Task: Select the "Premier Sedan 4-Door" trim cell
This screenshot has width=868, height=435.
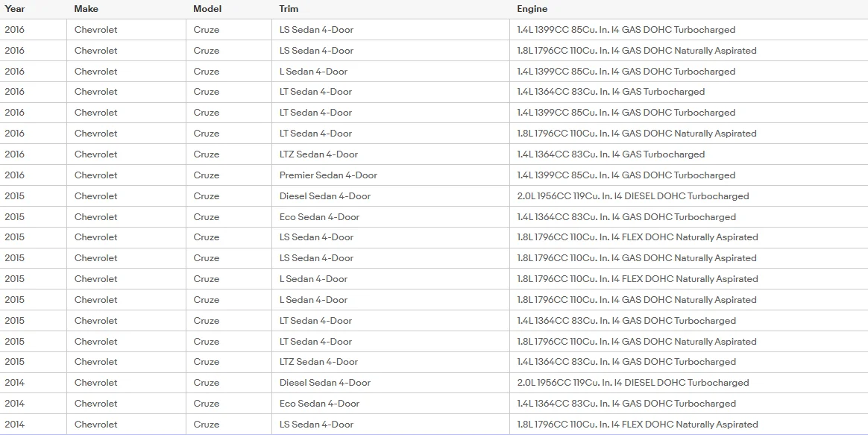Action: pyautogui.click(x=328, y=175)
